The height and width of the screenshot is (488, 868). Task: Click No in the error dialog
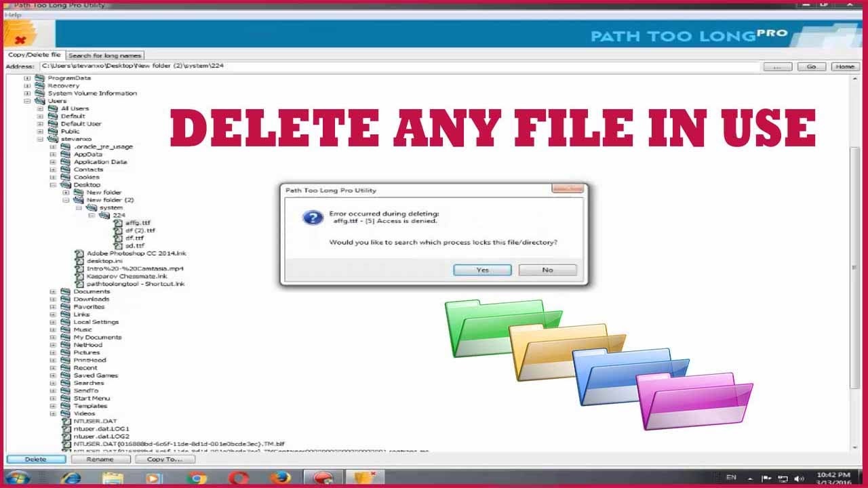click(x=547, y=270)
